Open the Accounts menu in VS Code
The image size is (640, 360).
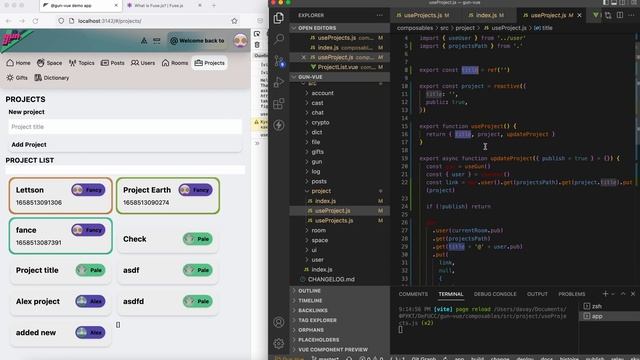[279, 322]
